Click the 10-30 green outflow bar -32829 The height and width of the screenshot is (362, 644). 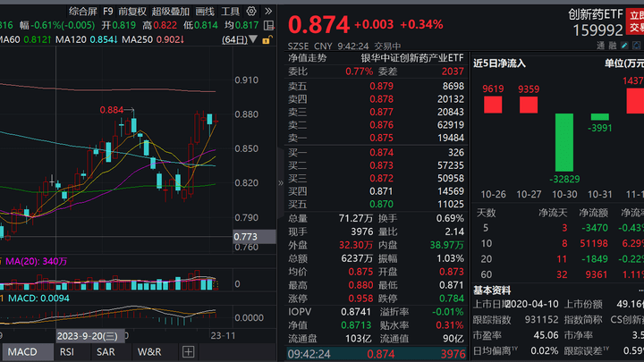point(564,142)
